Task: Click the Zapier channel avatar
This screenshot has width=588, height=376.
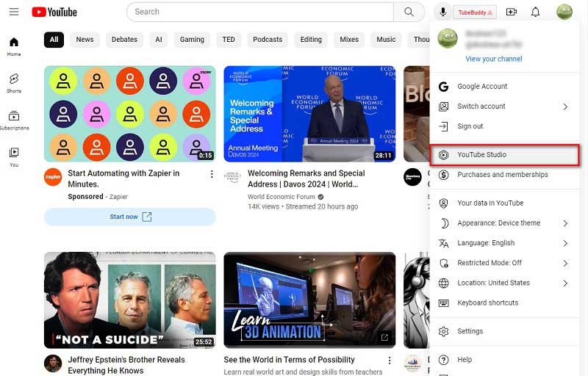Action: (x=53, y=177)
